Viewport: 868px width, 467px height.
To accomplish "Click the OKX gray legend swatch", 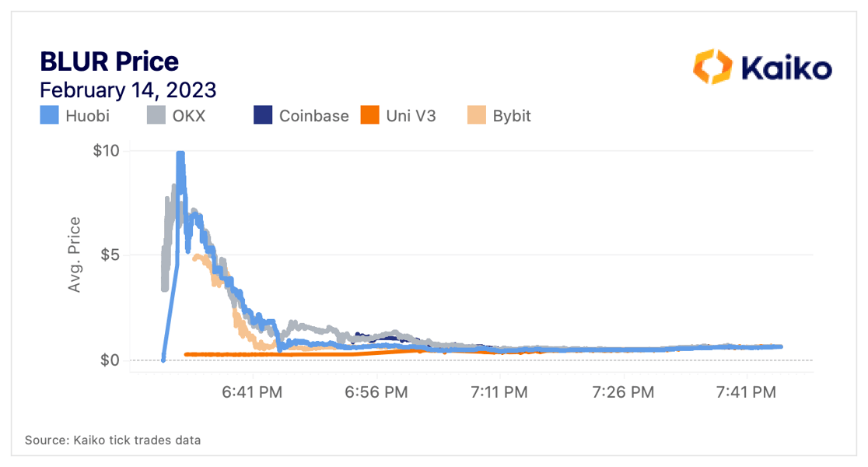I will 156,116.
